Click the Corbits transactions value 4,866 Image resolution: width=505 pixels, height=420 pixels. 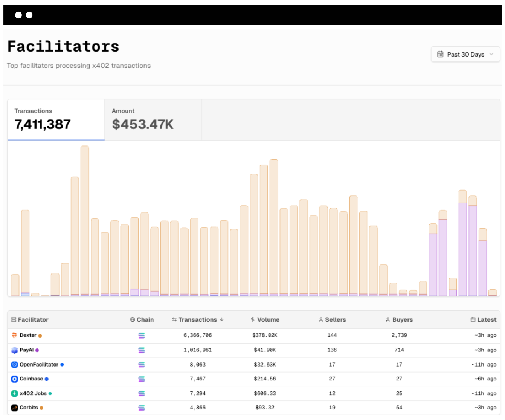[198, 408]
